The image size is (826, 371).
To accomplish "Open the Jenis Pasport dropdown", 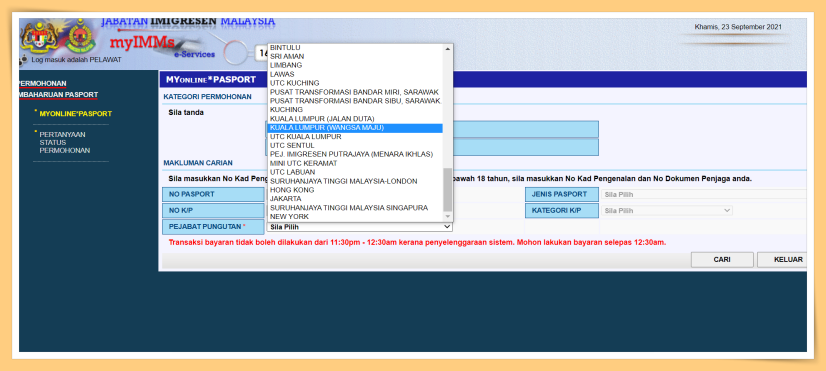I will (x=704, y=194).
